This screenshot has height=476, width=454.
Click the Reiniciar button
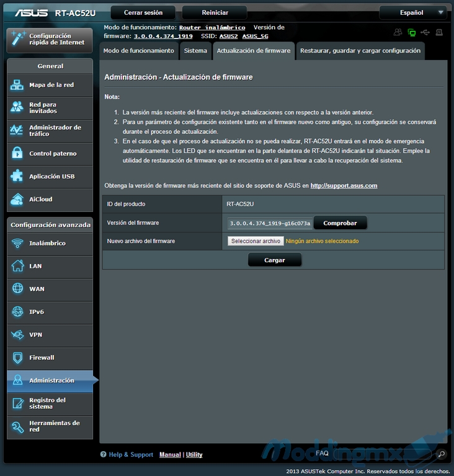[x=215, y=13]
